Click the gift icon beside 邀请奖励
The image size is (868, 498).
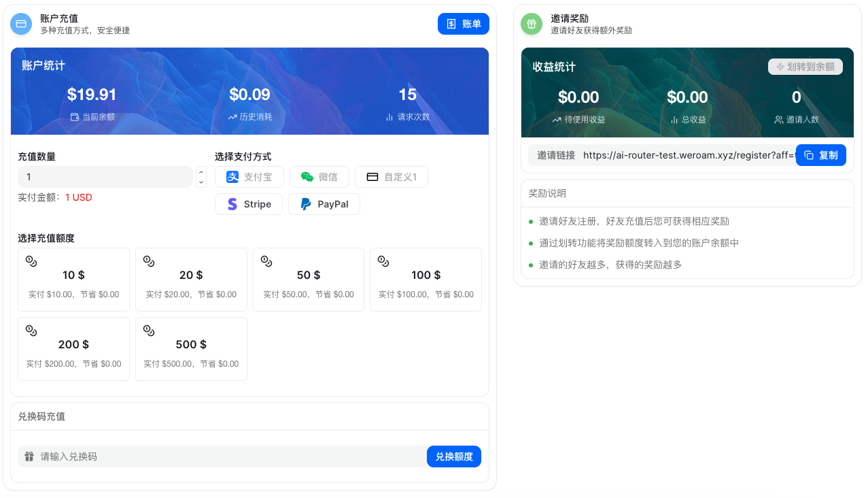(532, 24)
